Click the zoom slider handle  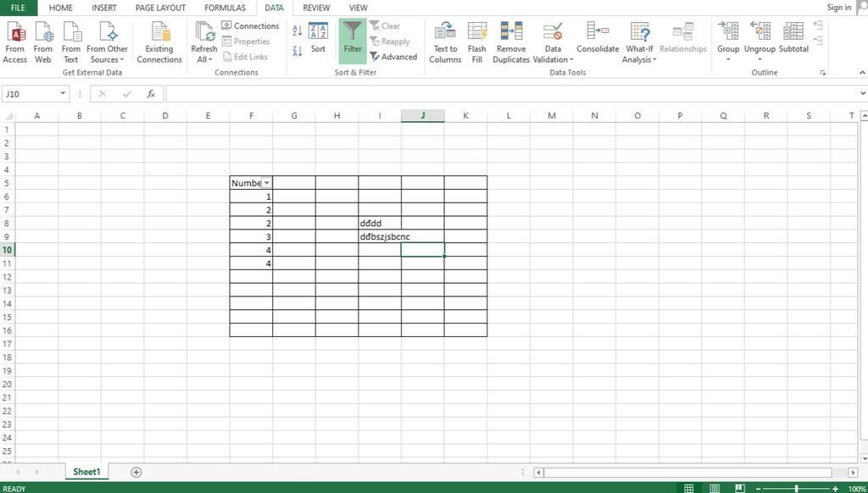[x=797, y=489]
